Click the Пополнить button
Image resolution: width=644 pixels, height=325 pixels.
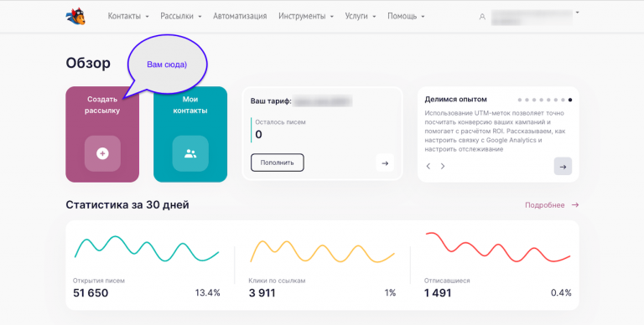[x=278, y=162]
